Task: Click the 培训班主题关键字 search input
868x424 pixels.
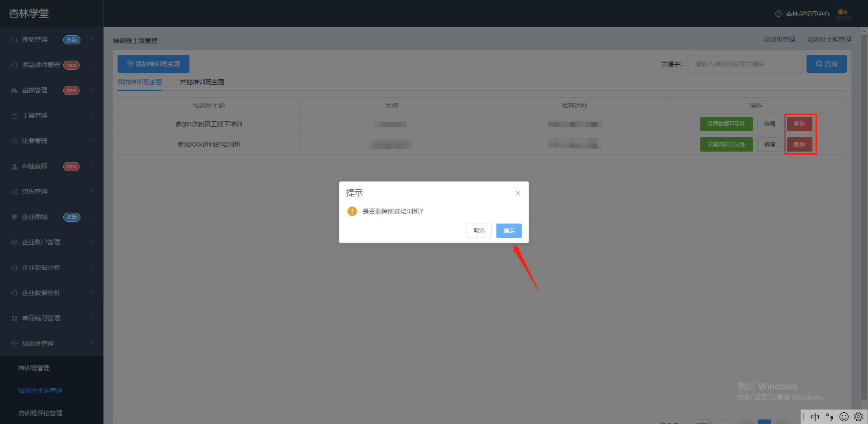Action: (745, 64)
